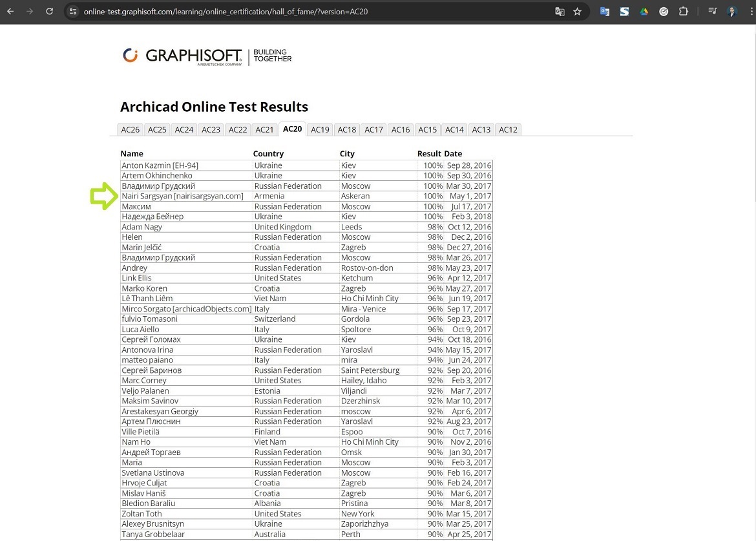Go back to the previous page
The height and width of the screenshot is (541, 756).
pos(10,11)
